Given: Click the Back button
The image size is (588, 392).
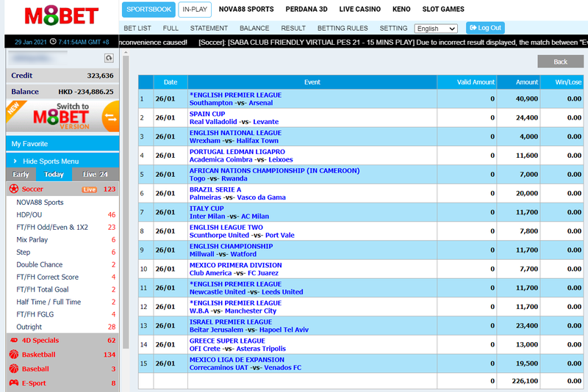Looking at the screenshot, I should click(560, 62).
